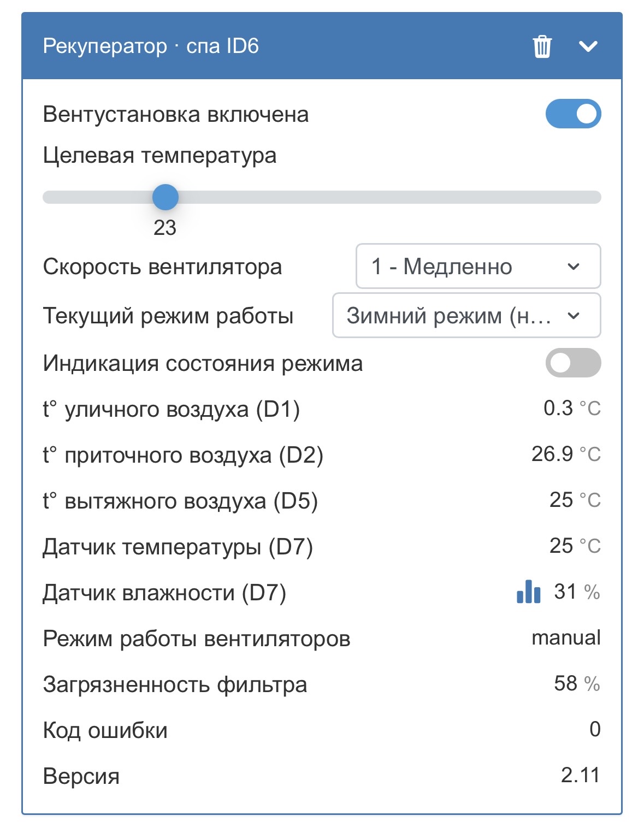Screen dimensions: 644x827
Task: Click the t° вытяжного воздуха (D5) label
Action: (180, 501)
